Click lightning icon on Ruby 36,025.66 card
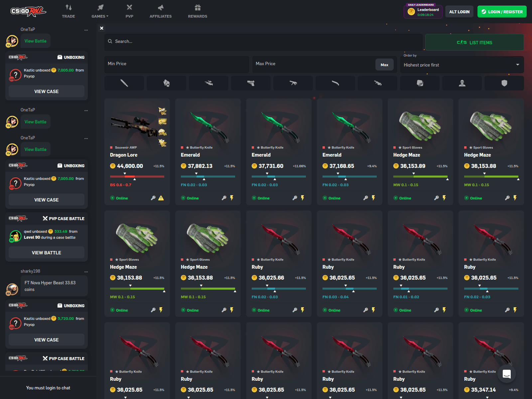 [x=303, y=310]
